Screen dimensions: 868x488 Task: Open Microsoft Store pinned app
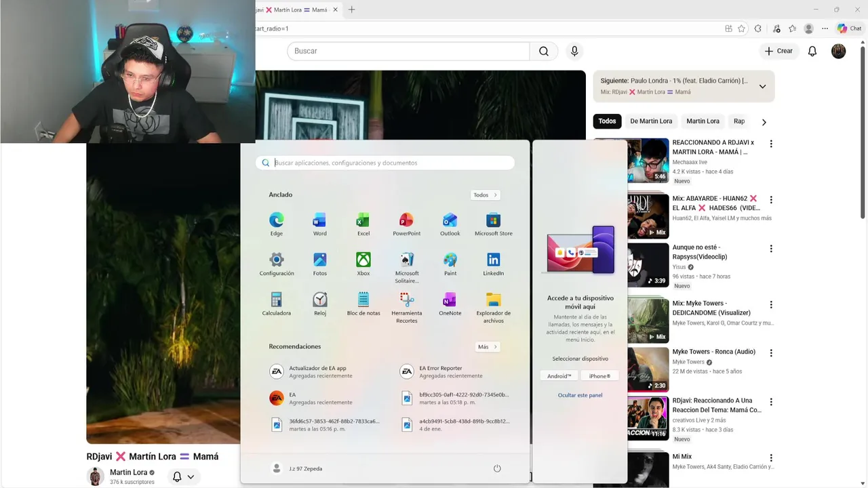tap(494, 224)
